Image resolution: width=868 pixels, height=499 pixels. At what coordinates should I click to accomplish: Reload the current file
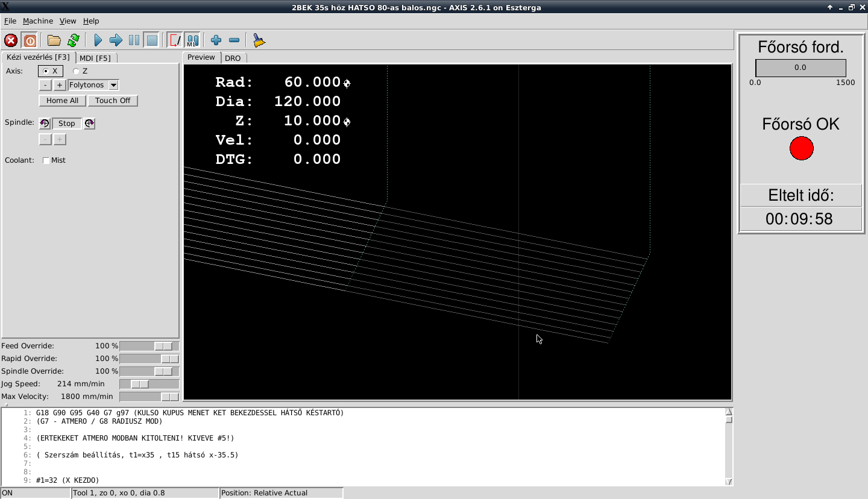[x=73, y=40]
